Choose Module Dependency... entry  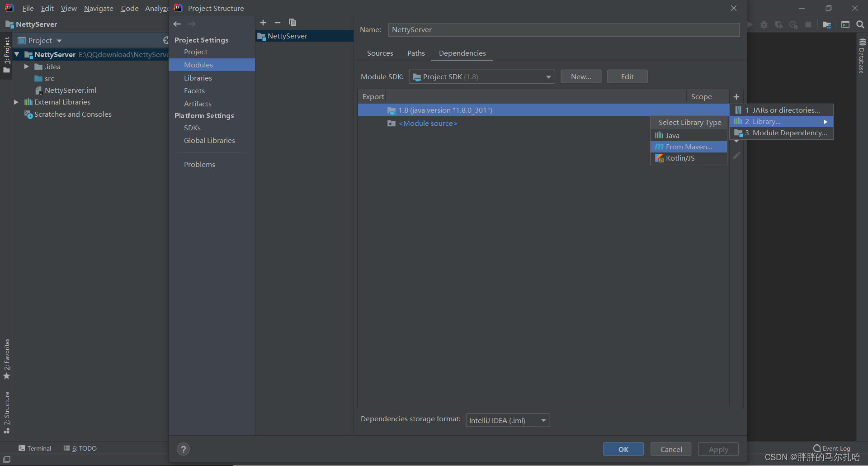[782, 133]
